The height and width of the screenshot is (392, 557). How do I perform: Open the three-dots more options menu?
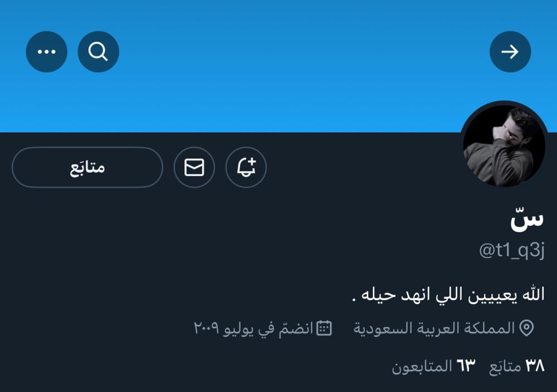47,52
